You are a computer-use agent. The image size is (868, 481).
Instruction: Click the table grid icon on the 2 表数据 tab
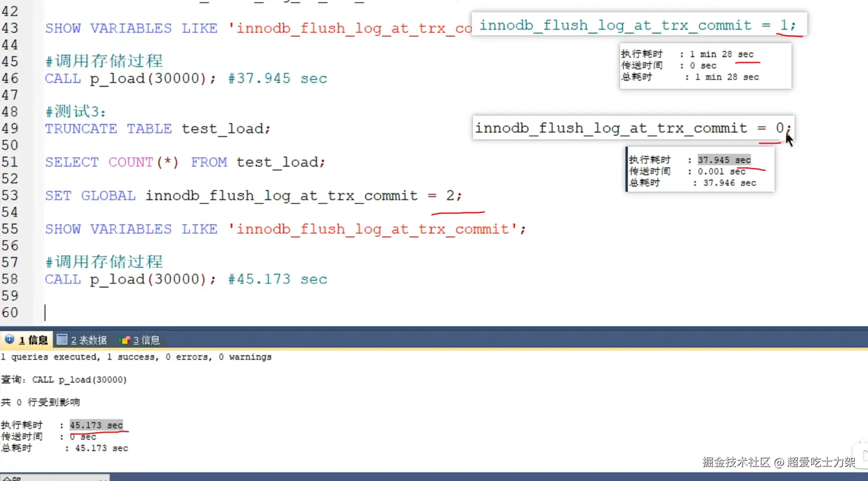point(62,340)
